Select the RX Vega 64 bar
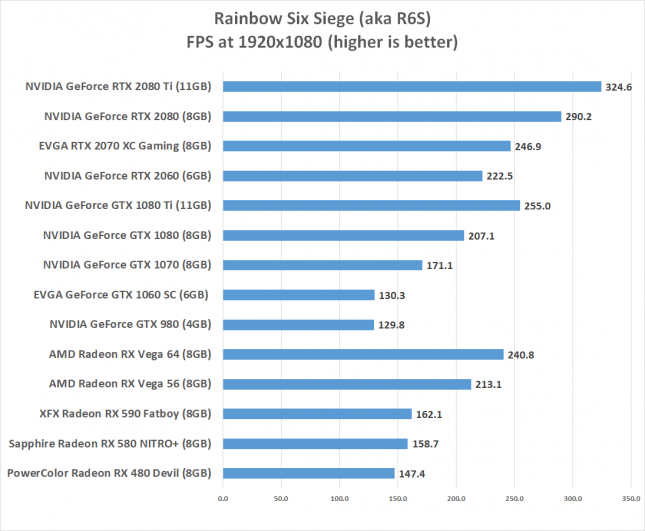This screenshot has height=531, width=645. tap(363, 354)
